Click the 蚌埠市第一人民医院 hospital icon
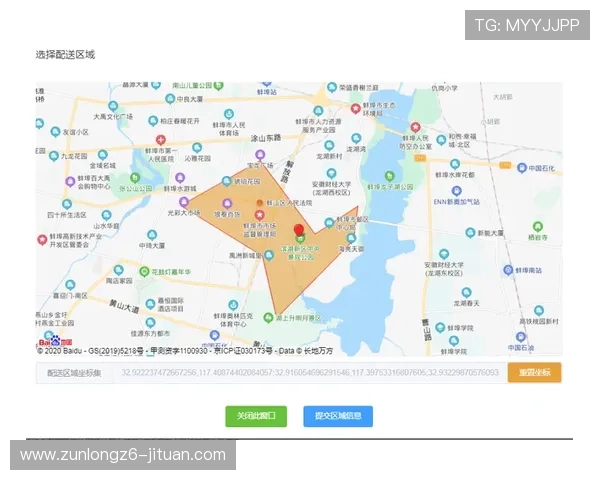This screenshot has height=480, width=600. pyautogui.click(x=161, y=140)
